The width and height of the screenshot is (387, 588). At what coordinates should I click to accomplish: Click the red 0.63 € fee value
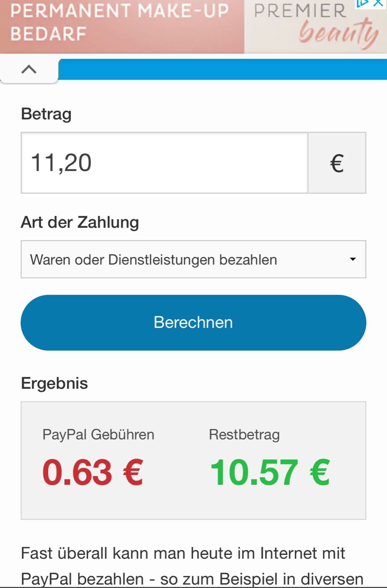[93, 473]
